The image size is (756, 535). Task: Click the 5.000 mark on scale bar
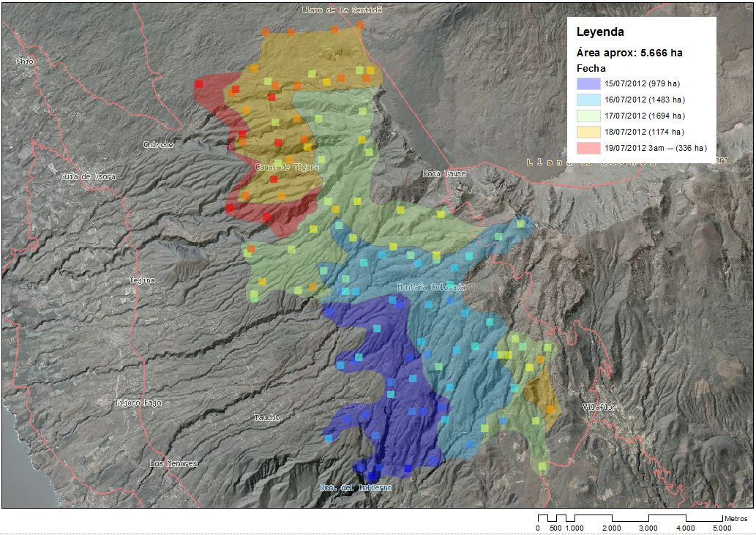pyautogui.click(x=722, y=528)
